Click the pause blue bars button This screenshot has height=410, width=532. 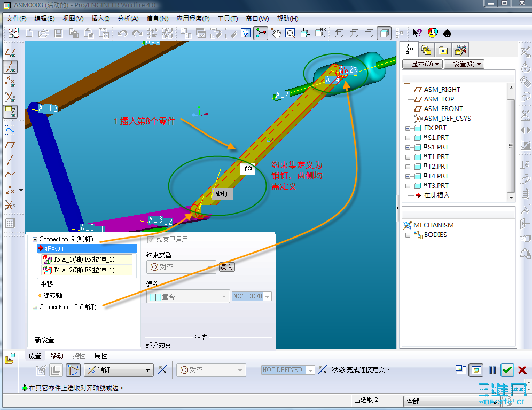(492, 370)
